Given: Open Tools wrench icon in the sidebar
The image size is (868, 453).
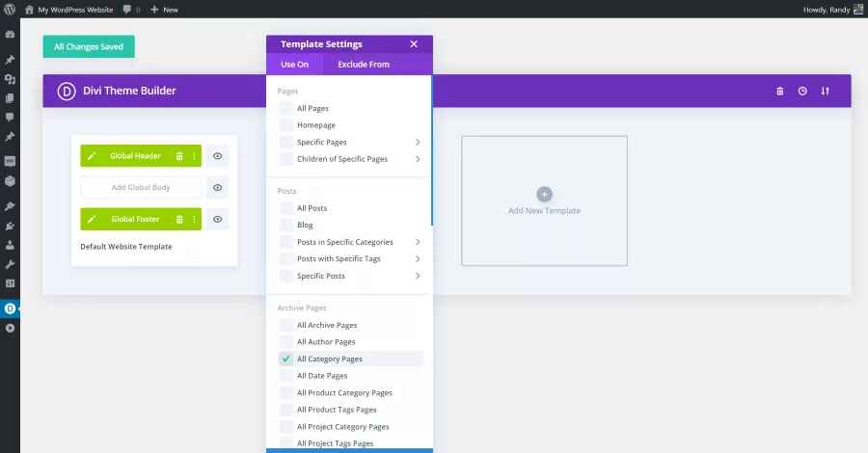Looking at the screenshot, I should pyautogui.click(x=10, y=264).
